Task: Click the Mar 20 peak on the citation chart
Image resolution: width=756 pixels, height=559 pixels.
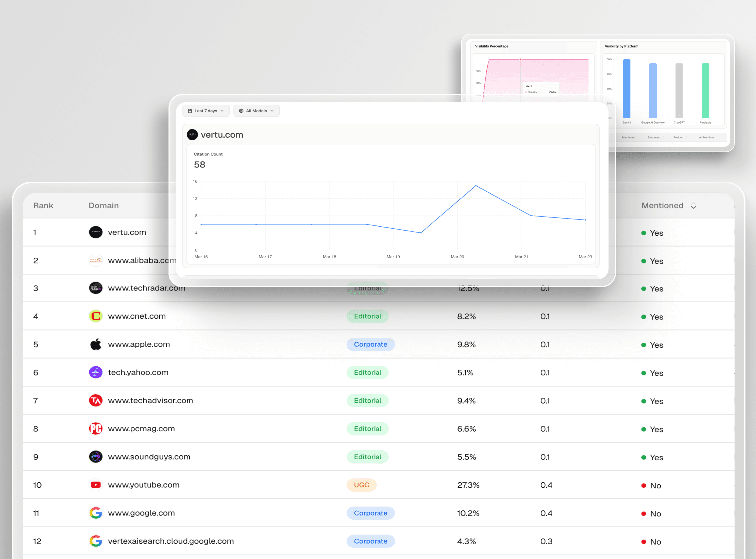Action: tap(475, 185)
